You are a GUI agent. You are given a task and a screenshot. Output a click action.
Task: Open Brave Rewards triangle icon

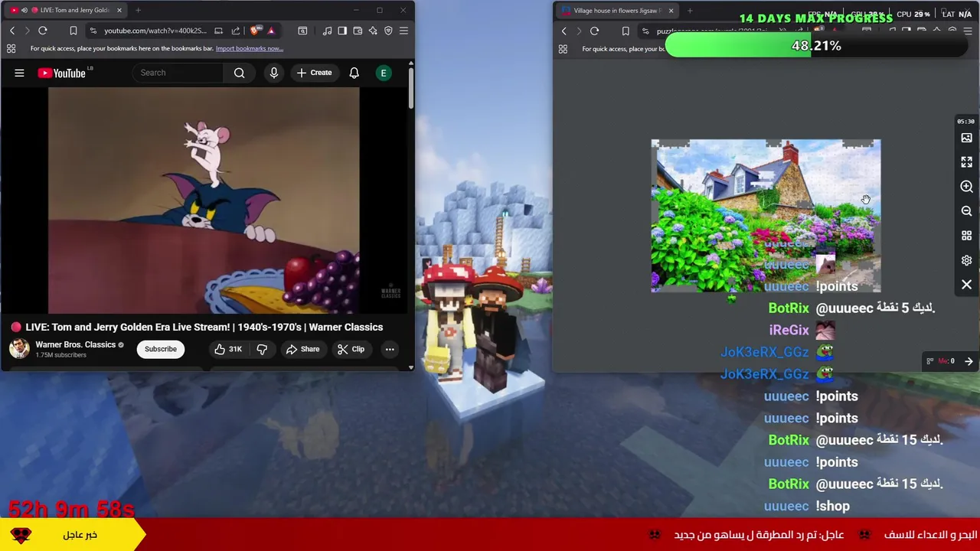click(x=271, y=31)
